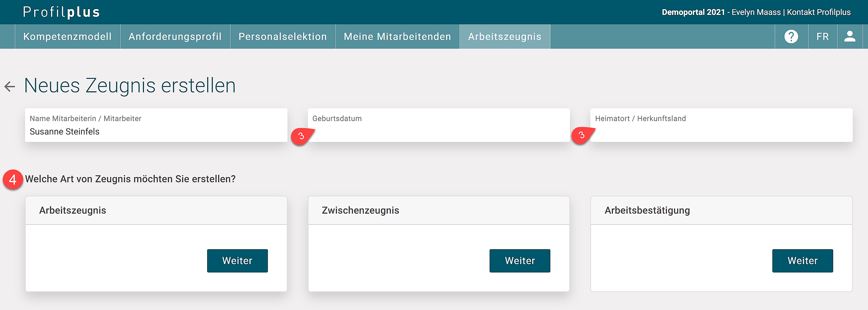Click red marker 3 beside Heimatort field

581,135
